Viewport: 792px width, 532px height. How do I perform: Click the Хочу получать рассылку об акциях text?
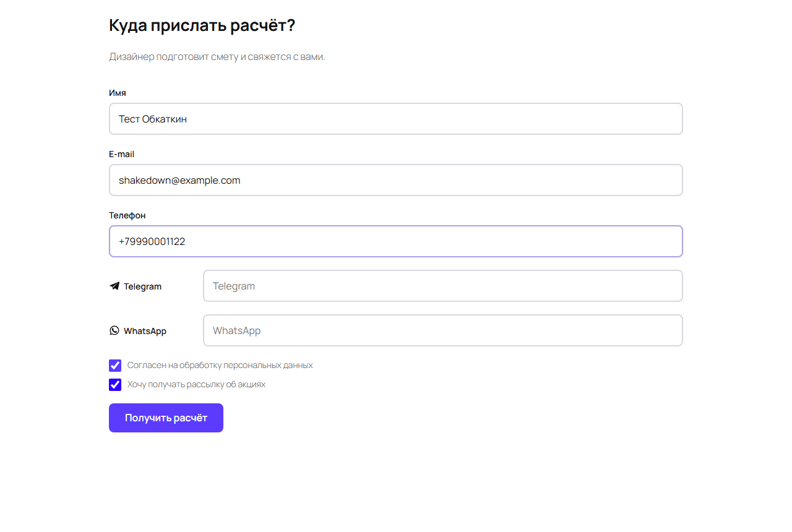click(x=196, y=385)
